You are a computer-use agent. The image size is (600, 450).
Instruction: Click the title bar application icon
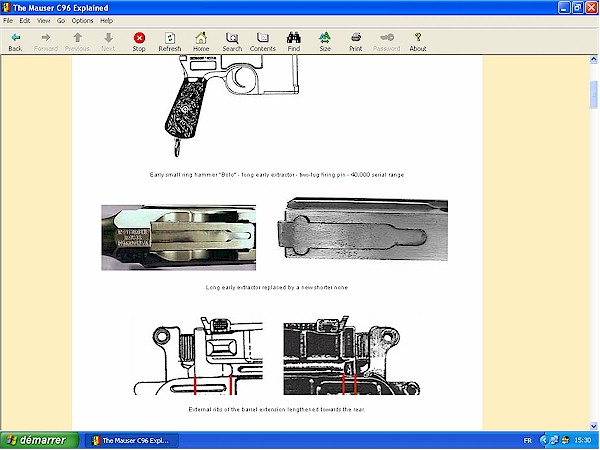[6, 8]
